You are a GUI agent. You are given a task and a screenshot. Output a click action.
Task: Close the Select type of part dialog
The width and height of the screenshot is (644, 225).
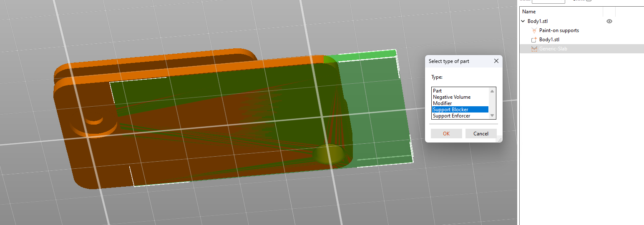click(496, 61)
